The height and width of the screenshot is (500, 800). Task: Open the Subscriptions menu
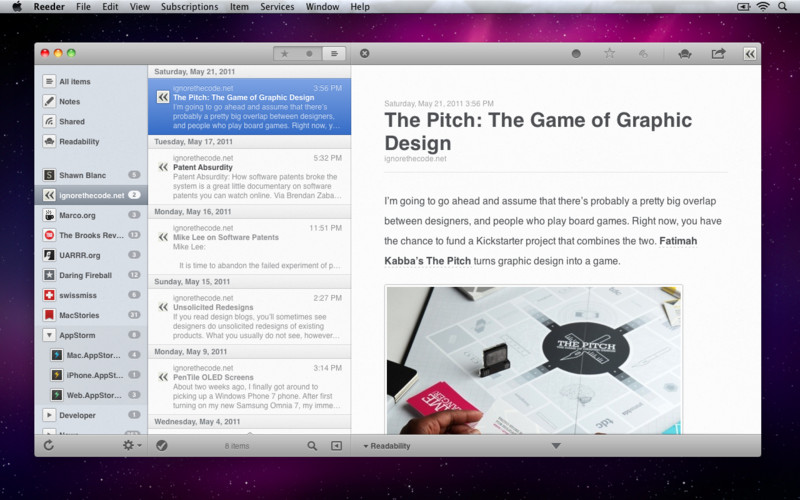tap(189, 7)
